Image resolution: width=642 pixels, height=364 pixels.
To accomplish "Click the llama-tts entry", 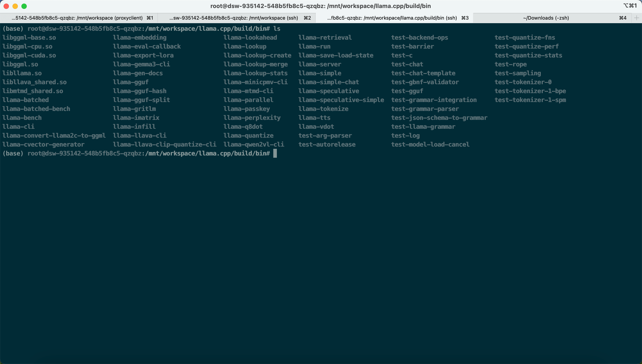I will (314, 118).
